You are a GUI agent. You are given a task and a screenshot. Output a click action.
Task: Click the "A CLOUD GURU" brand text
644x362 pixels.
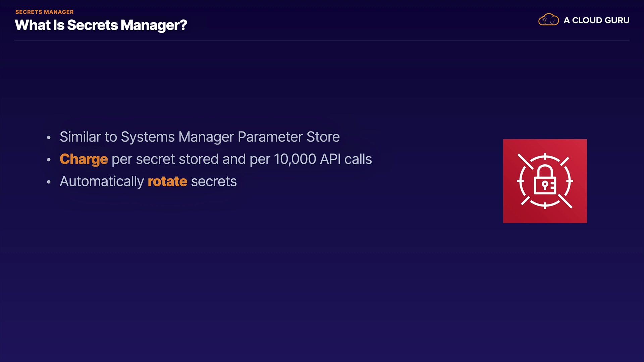tap(596, 20)
